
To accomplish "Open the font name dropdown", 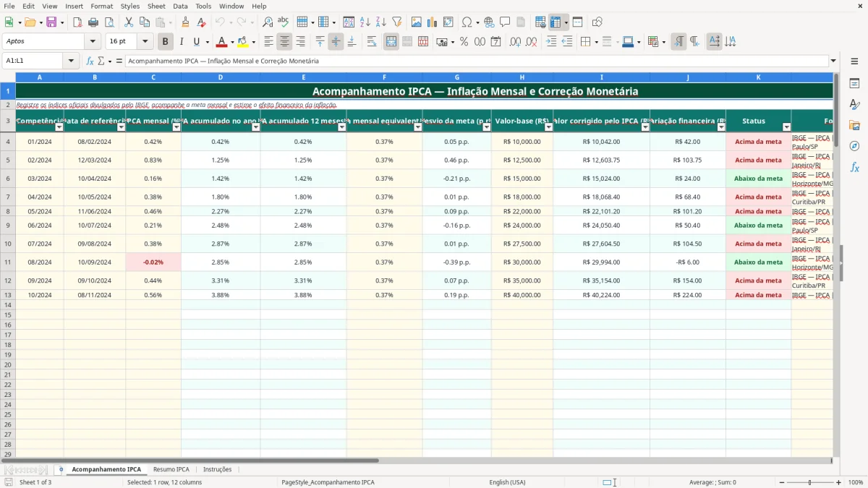I will click(93, 42).
